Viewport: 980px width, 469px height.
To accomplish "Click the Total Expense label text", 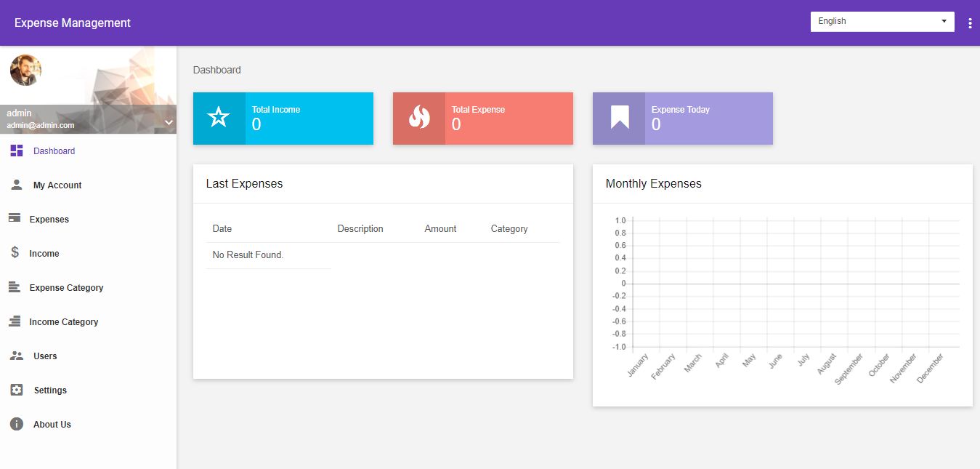I will (478, 110).
